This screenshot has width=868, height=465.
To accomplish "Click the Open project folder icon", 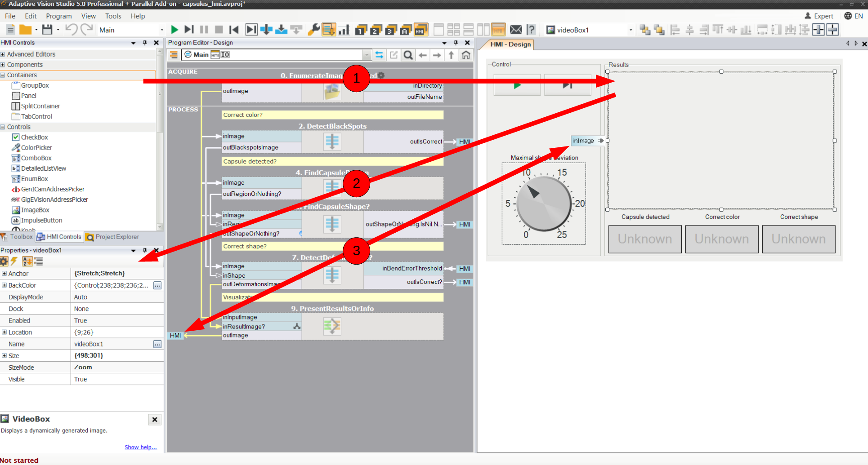I will point(26,30).
